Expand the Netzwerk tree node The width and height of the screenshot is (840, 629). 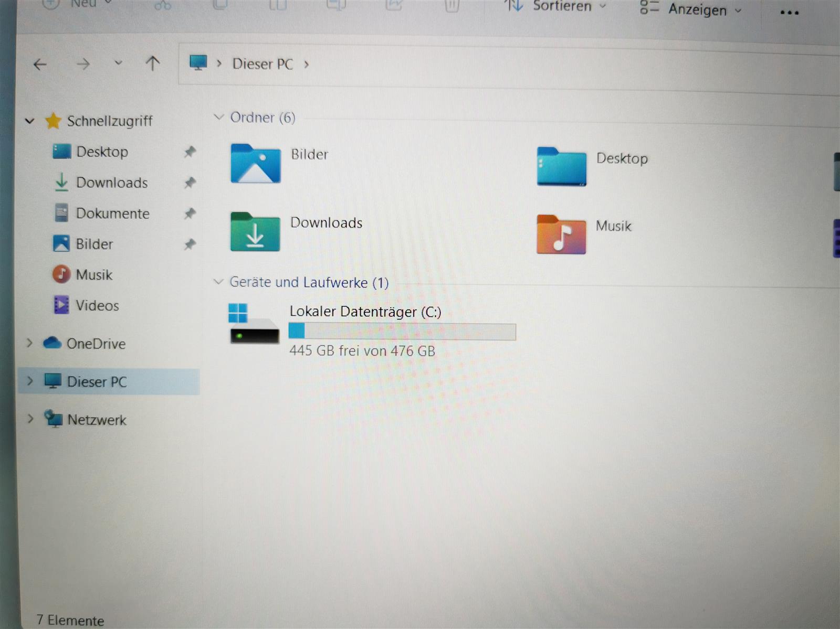[30, 419]
